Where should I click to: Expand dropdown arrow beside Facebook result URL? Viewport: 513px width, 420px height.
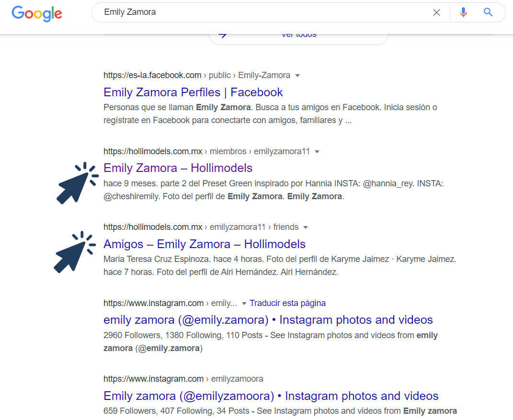297,76
